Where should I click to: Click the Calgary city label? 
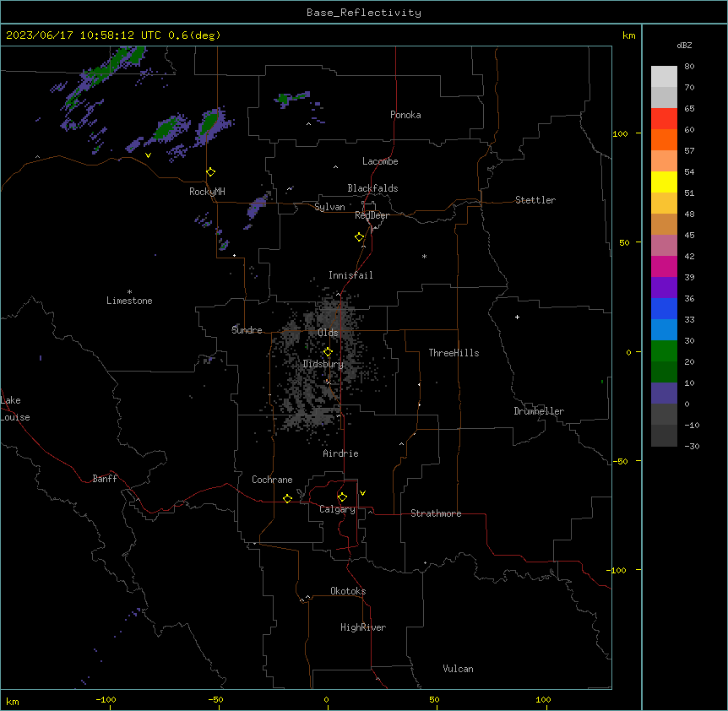pyautogui.click(x=337, y=509)
